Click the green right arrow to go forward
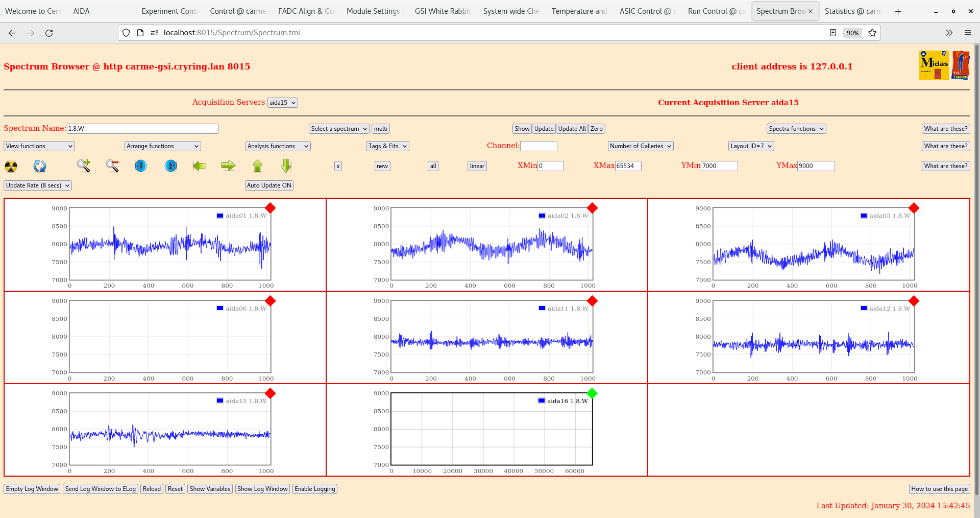The height and width of the screenshot is (518, 980). 228,166
